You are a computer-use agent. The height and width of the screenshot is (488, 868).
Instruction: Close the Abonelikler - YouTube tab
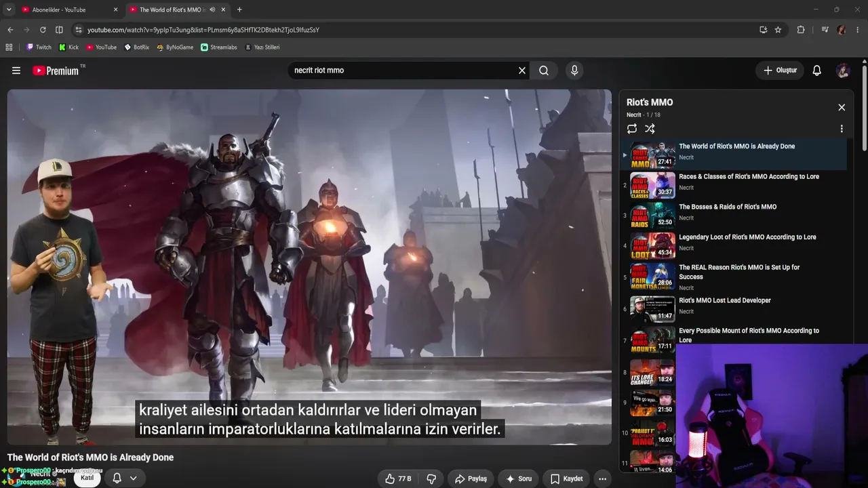coord(115,9)
